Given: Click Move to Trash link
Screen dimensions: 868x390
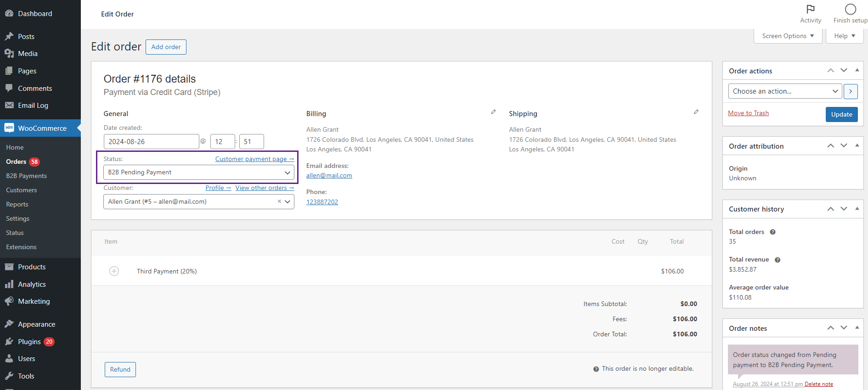Looking at the screenshot, I should pos(748,113).
